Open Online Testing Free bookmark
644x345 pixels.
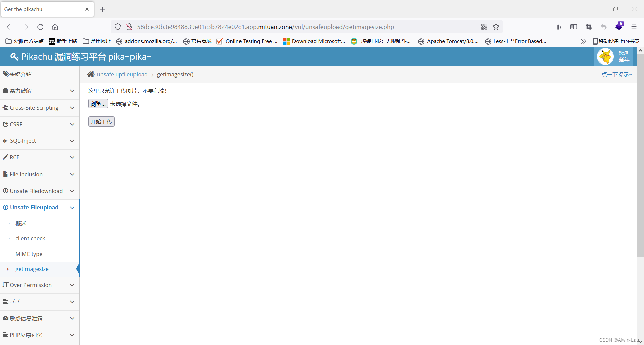(247, 41)
